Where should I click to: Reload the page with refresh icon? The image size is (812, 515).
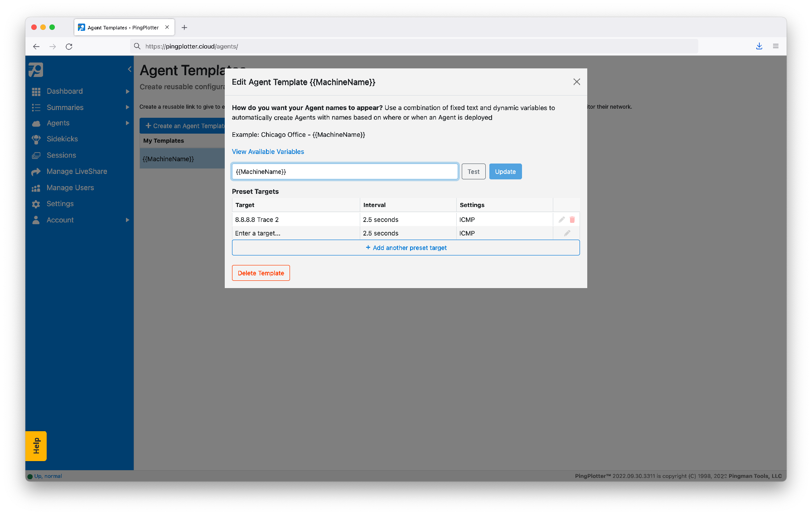69,46
